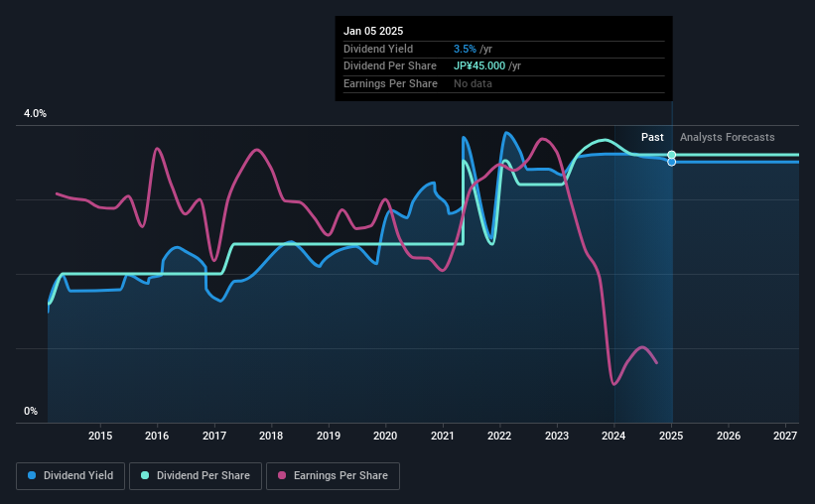Click the 2018 x-axis label
Viewport: 815px width, 504px height.
[x=271, y=436]
